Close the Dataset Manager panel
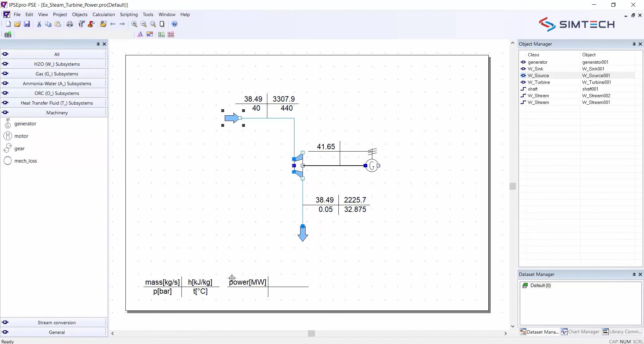 (640, 275)
